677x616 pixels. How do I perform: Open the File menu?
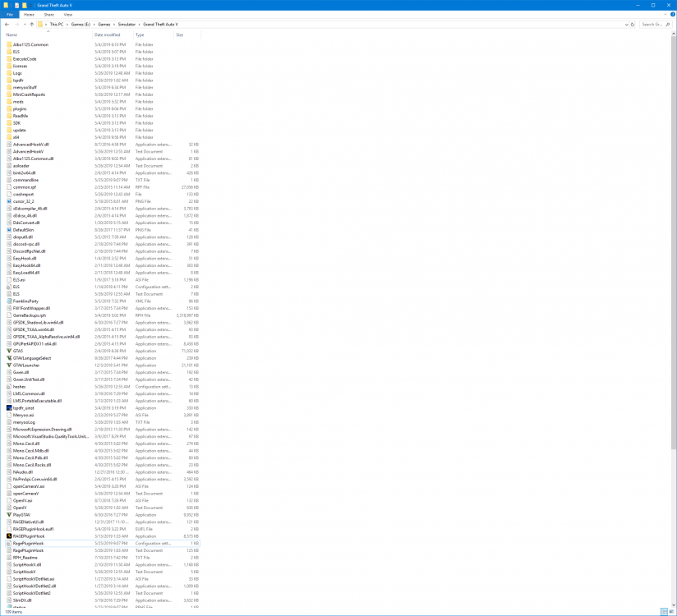pyautogui.click(x=9, y=14)
